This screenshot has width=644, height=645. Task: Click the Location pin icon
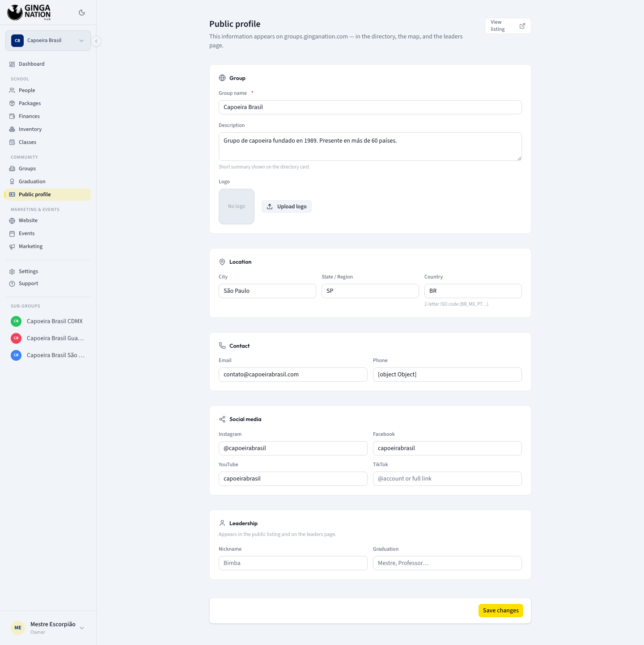(x=222, y=262)
